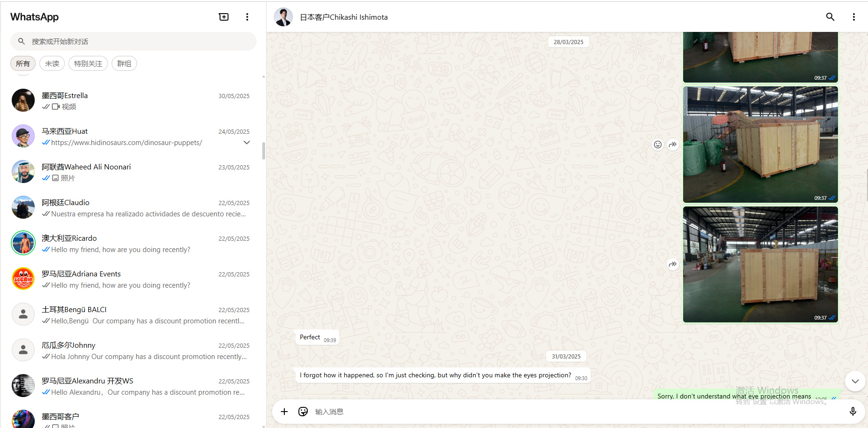Click the emoji reaction icon beside photo
The width and height of the screenshot is (868, 428).
(658, 145)
